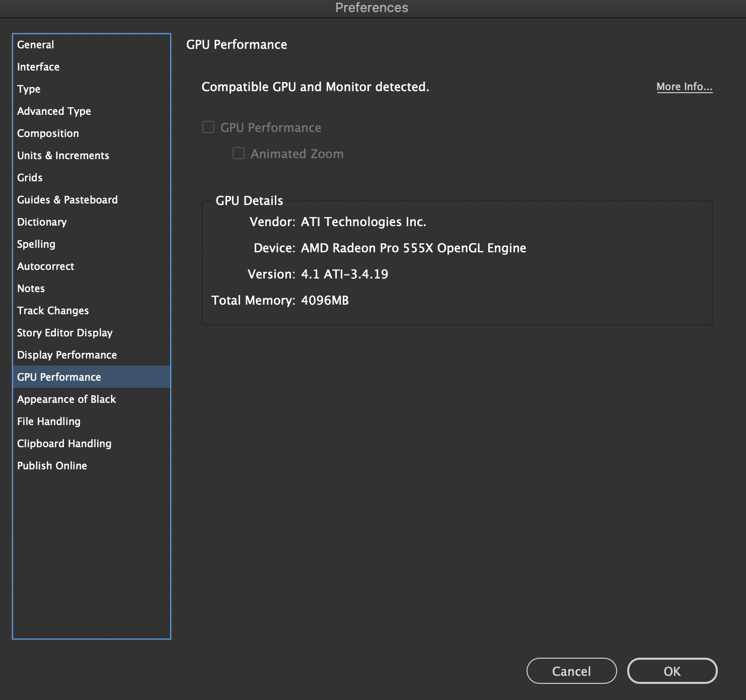746x700 pixels.
Task: Open the Dictionary settings pane
Action: [x=42, y=222]
